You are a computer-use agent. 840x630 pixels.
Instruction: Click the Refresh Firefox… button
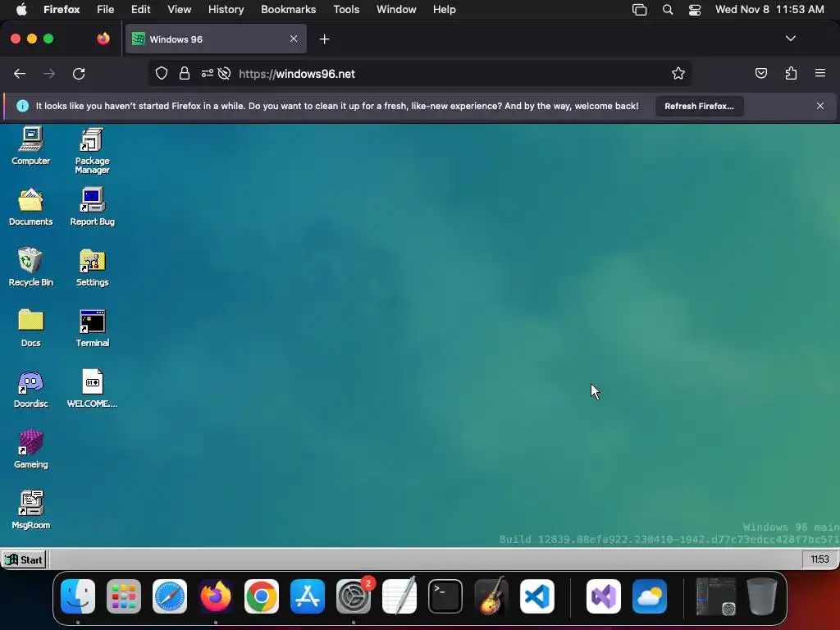pyautogui.click(x=699, y=106)
